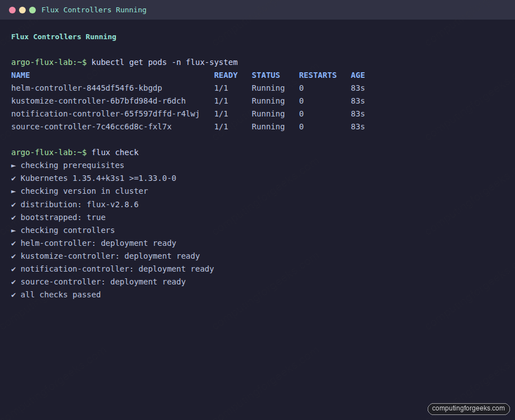Click the AGE column header
Image resolution: width=515 pixels, height=420 pixels.
[x=358, y=75]
